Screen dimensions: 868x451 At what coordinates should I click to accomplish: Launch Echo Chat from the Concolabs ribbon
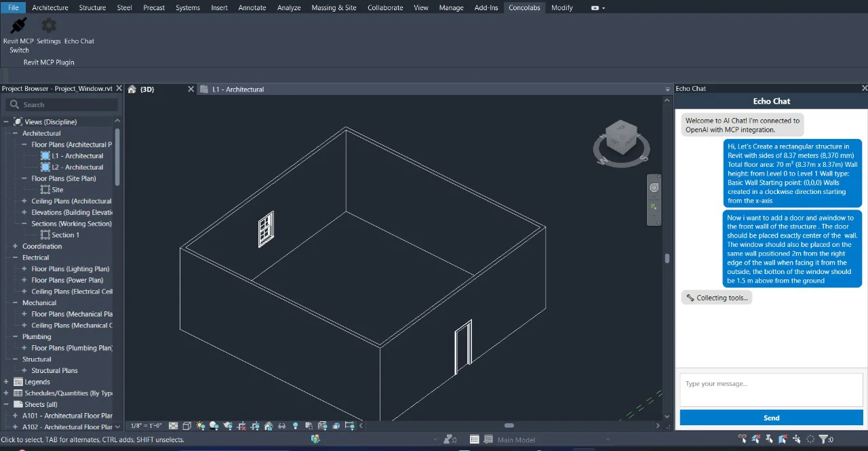79,31
